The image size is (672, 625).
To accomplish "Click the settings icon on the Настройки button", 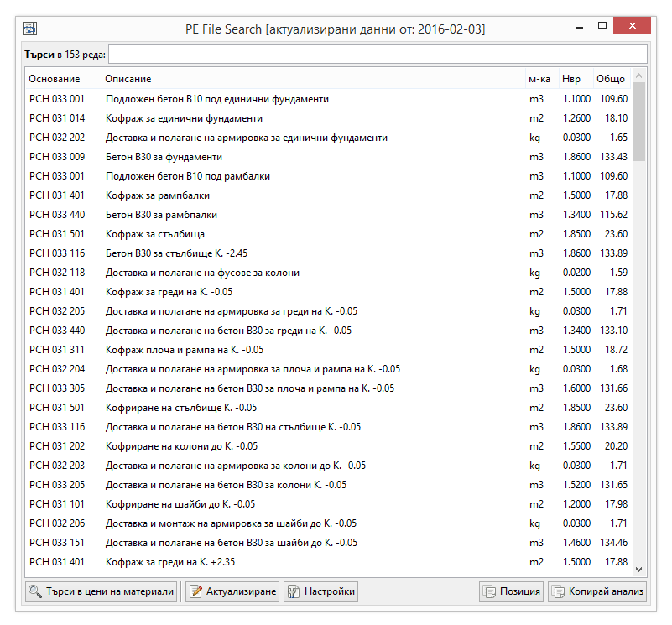I will (x=294, y=591).
